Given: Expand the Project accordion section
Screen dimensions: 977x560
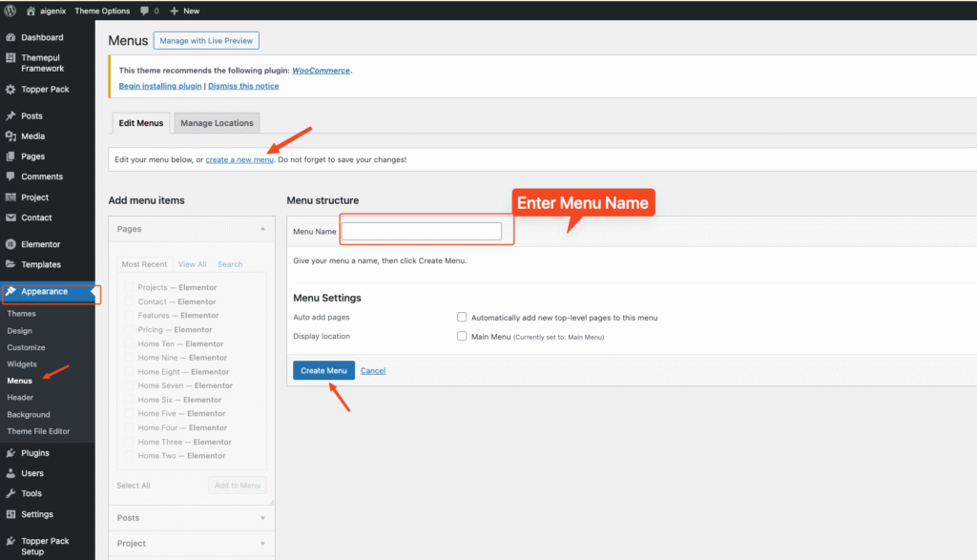Looking at the screenshot, I should (x=262, y=544).
